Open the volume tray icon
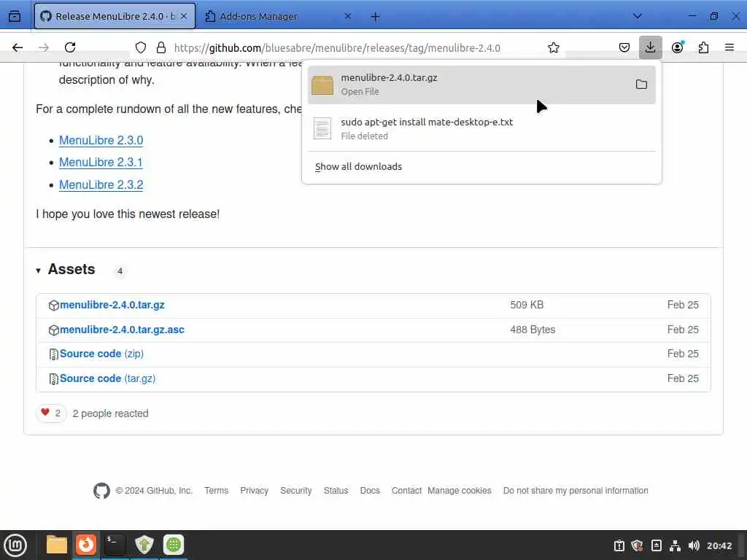Image resolution: width=747 pixels, height=560 pixels. (x=694, y=545)
